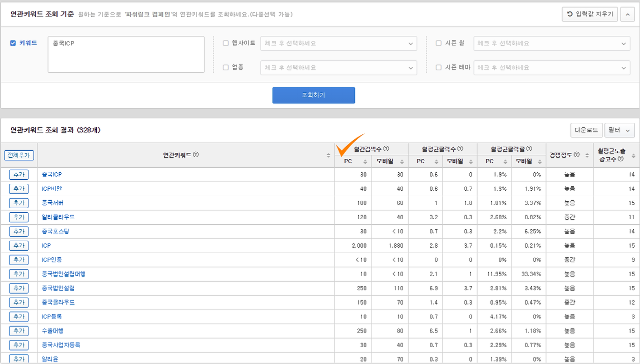This screenshot has width=640, height=364.
Task: Click the 전체추가 button
Action: click(19, 155)
